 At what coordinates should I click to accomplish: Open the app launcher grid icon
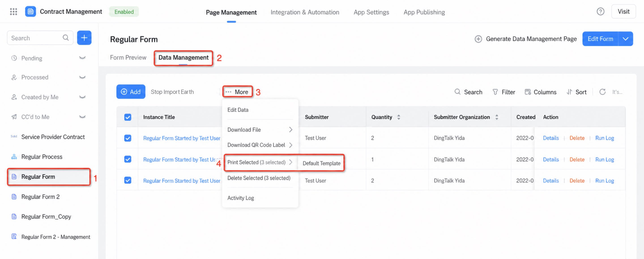pyautogui.click(x=13, y=11)
